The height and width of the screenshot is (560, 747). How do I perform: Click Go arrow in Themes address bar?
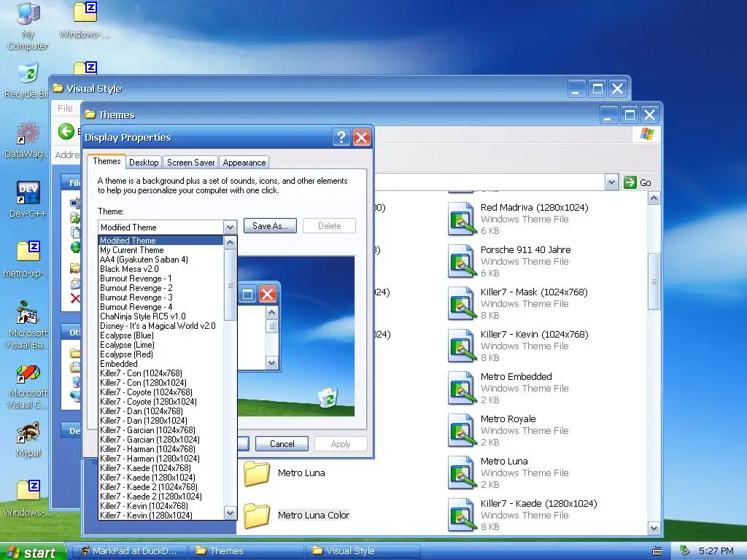tap(630, 182)
